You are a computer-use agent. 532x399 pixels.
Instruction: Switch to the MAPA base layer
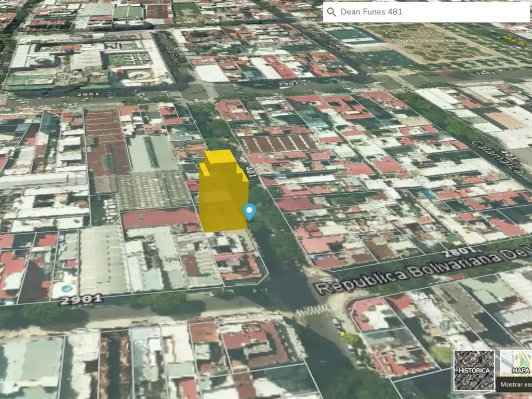516,365
